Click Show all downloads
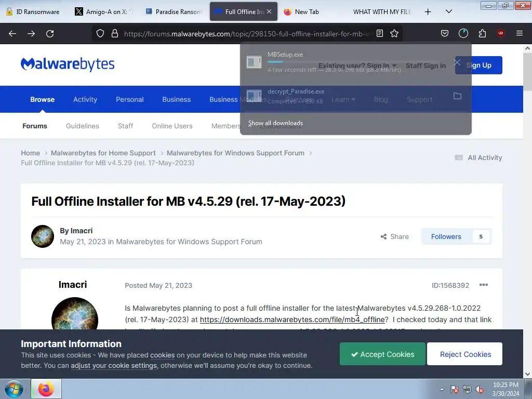 pyautogui.click(x=275, y=123)
